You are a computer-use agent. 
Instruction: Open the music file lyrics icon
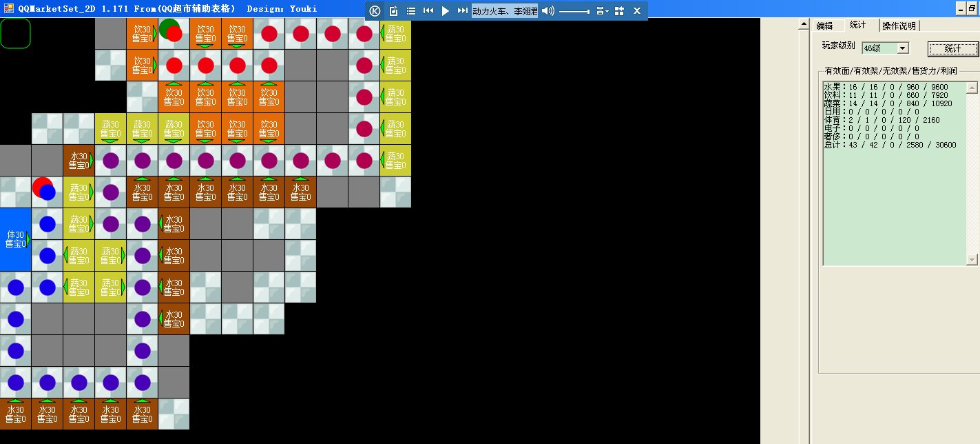click(x=393, y=11)
